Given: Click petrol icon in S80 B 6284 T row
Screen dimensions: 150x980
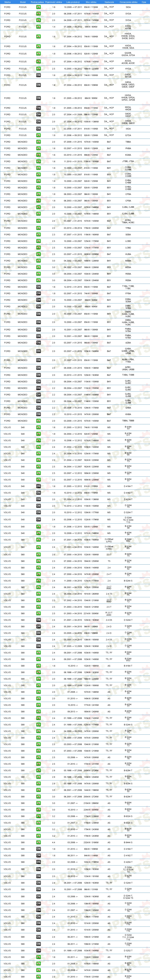Looking at the screenshot, I should click(38, 770).
